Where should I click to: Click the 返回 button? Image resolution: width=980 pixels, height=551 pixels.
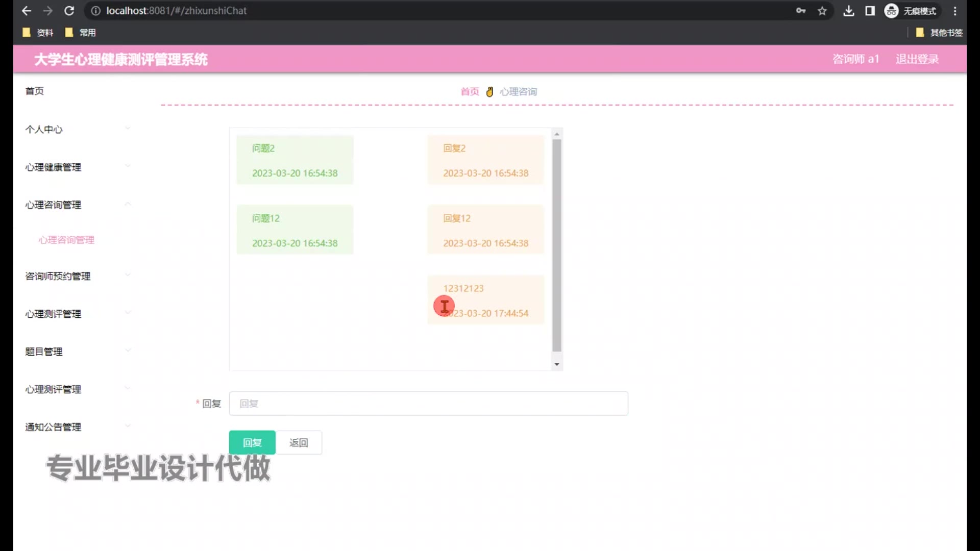point(299,442)
